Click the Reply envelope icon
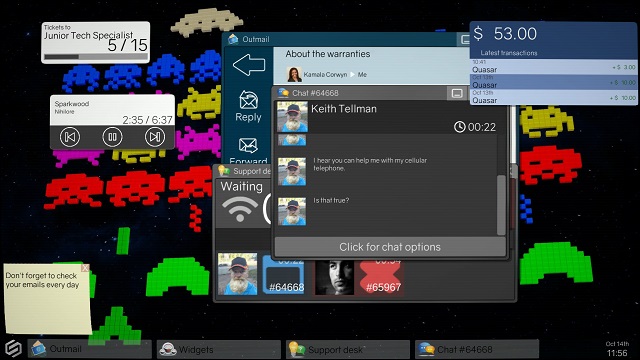 (x=248, y=100)
